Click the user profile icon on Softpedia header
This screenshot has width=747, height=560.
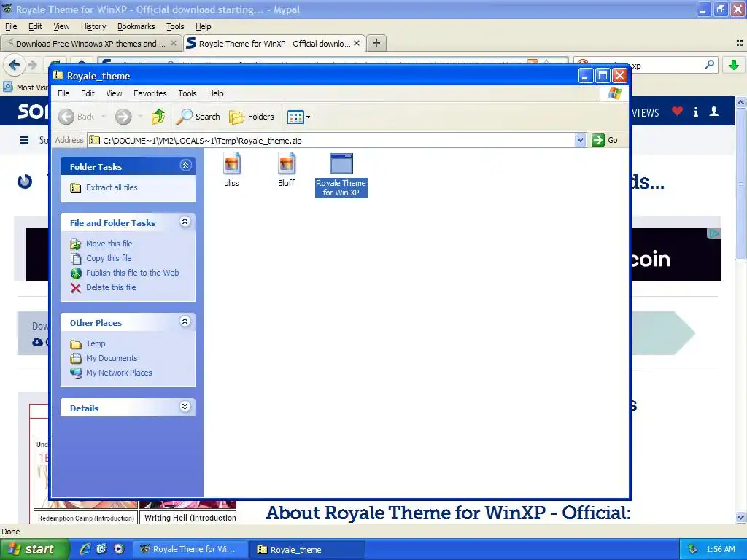click(x=713, y=112)
